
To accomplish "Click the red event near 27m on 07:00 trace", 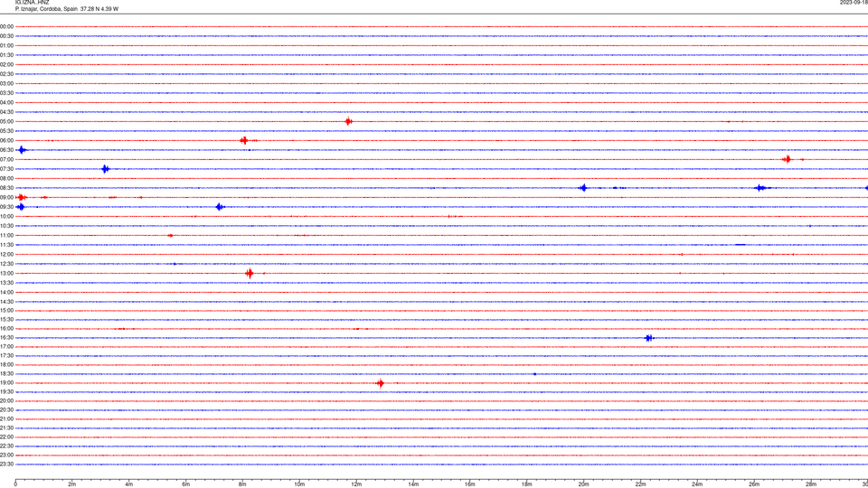I will click(787, 159).
